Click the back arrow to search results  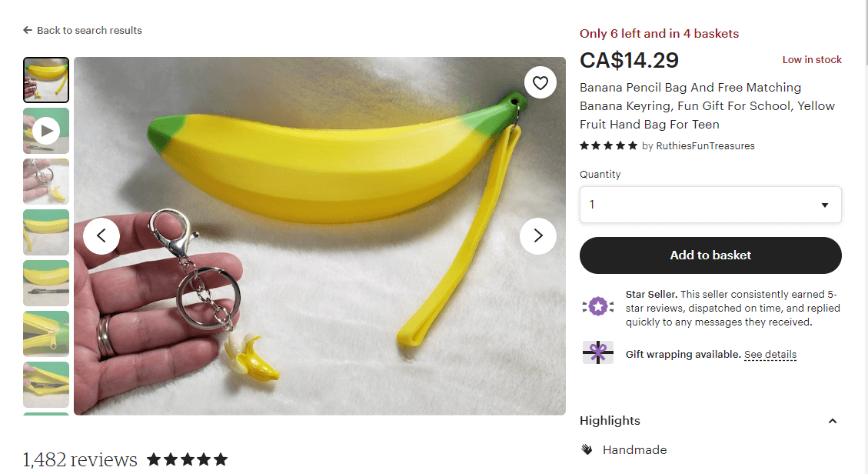point(28,31)
